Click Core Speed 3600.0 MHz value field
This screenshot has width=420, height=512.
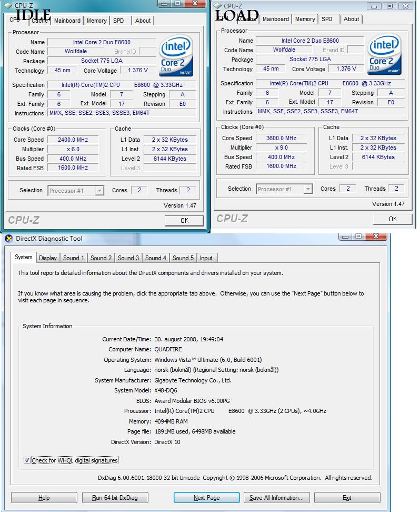(x=281, y=138)
